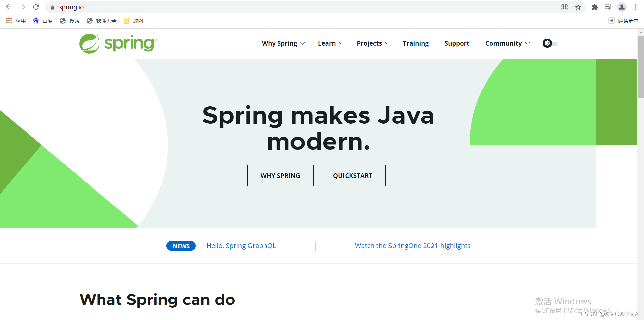Image resolution: width=644 pixels, height=320 pixels.
Task: Open the user profile avatar
Action: 622,7
